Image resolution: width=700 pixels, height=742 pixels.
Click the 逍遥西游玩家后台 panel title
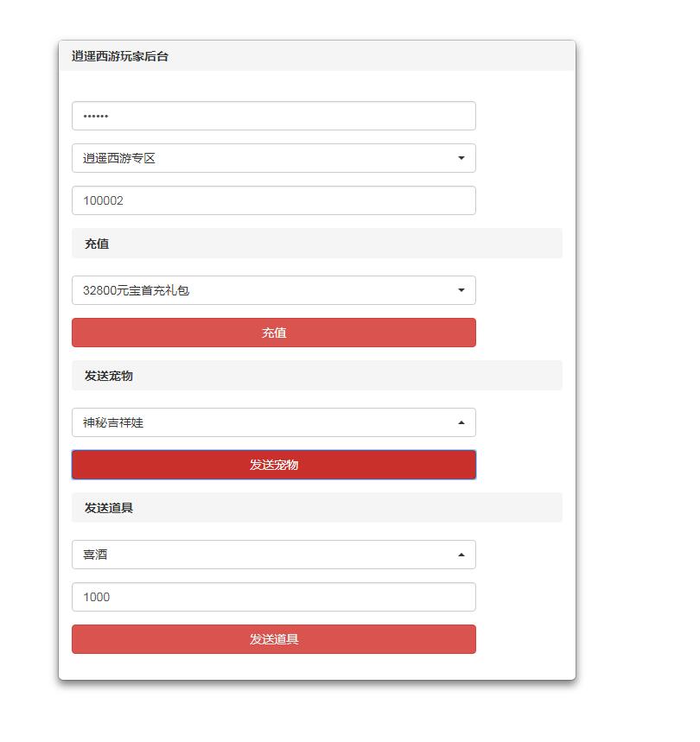click(120, 56)
